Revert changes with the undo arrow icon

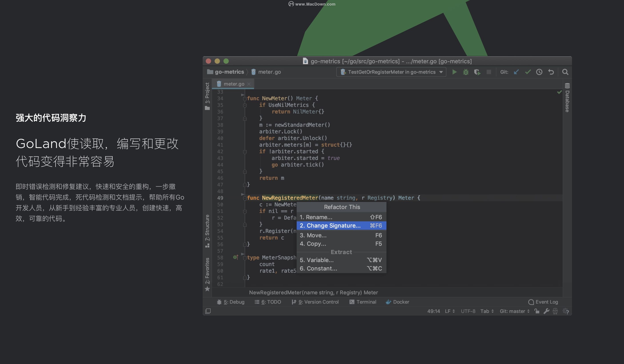[x=551, y=72]
